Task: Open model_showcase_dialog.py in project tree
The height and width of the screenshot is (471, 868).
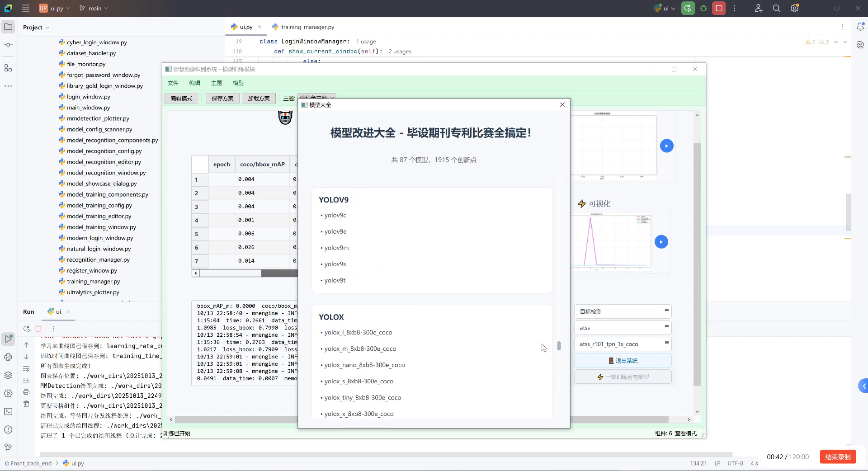Action: point(102,184)
